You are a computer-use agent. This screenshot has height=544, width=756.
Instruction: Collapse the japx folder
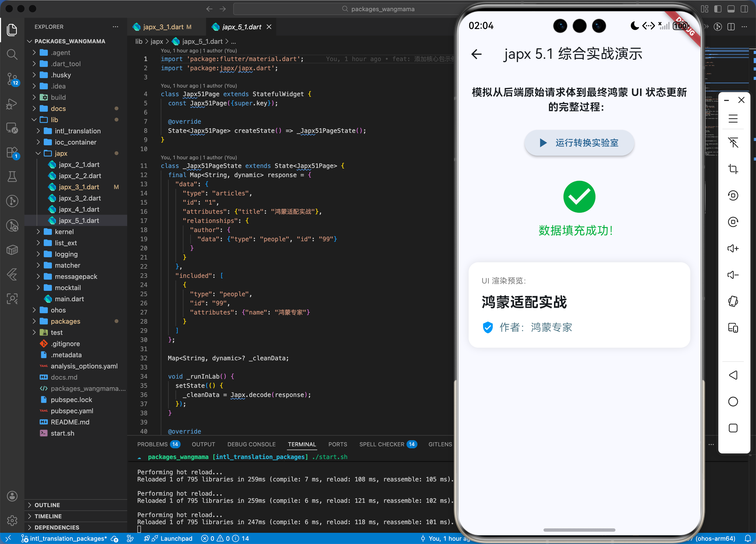pyautogui.click(x=61, y=153)
